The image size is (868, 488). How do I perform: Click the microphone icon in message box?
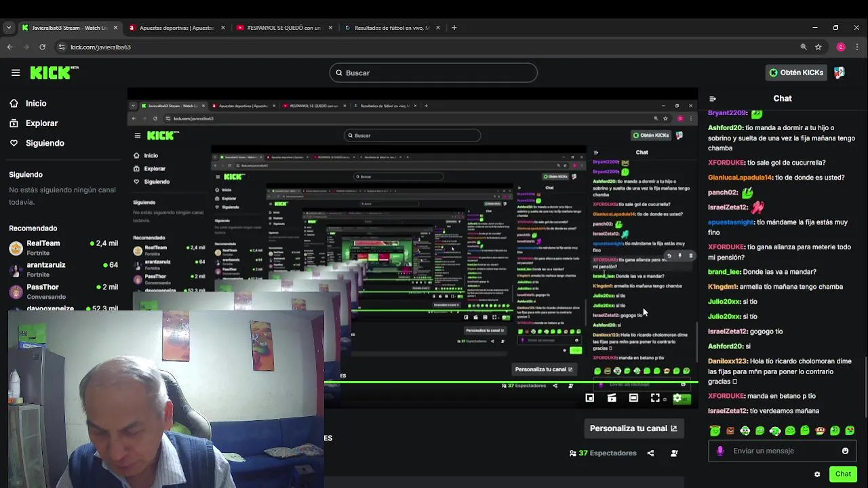pyautogui.click(x=720, y=451)
